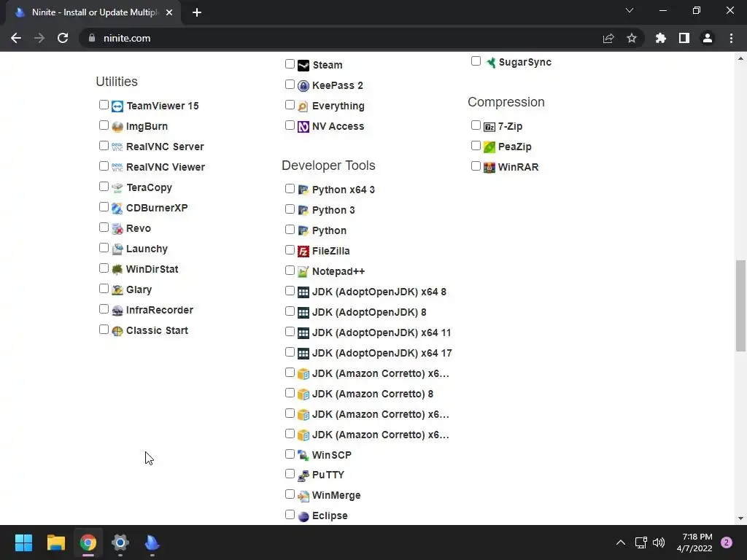Click the RealVNC Viewer label
This screenshot has height=560, width=747.
(166, 167)
